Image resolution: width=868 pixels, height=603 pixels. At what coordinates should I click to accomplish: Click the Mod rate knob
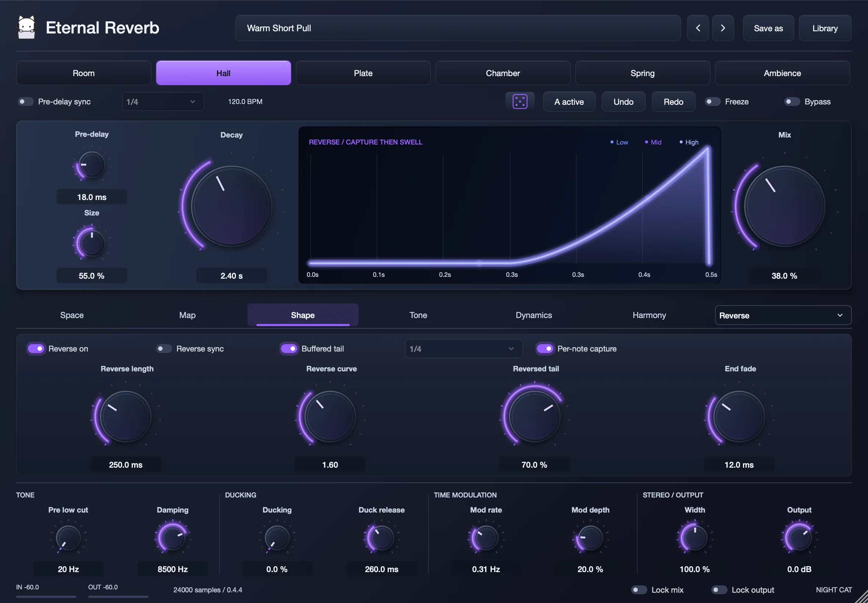click(486, 538)
